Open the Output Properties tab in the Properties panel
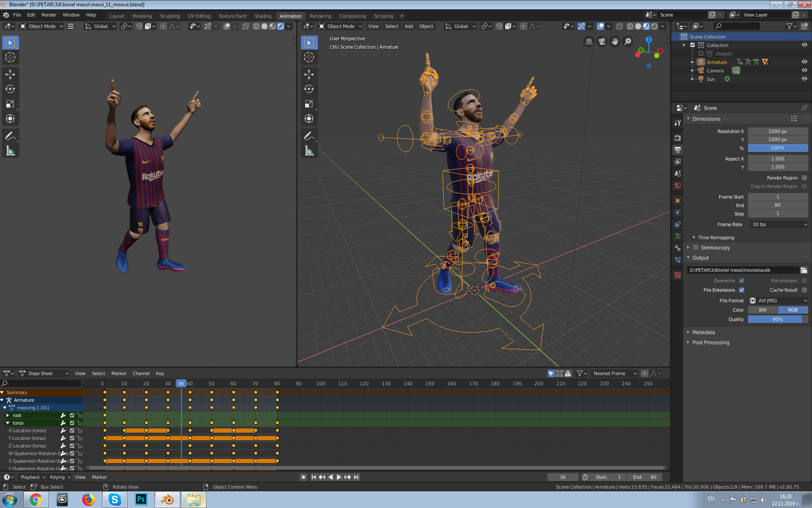The height and width of the screenshot is (508, 812). coord(677,150)
